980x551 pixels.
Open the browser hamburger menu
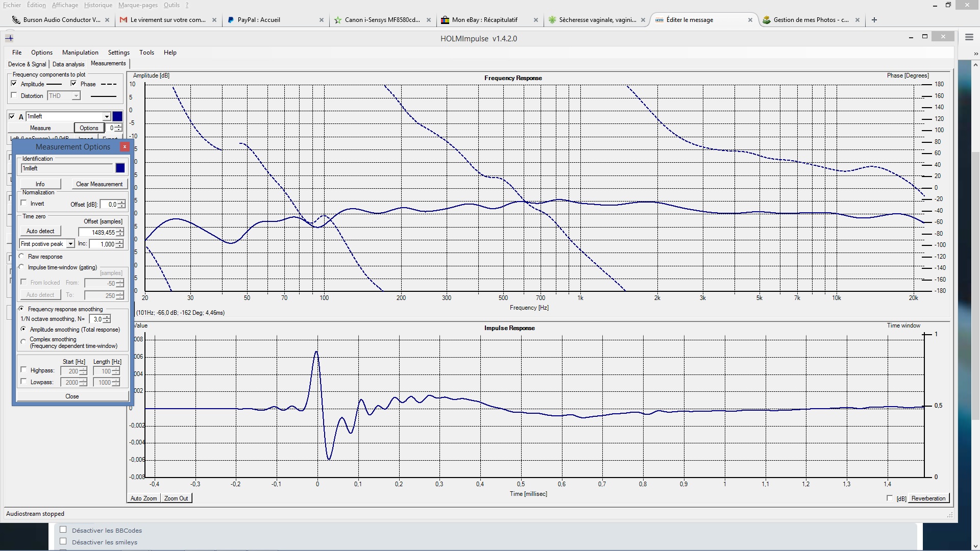click(x=969, y=37)
